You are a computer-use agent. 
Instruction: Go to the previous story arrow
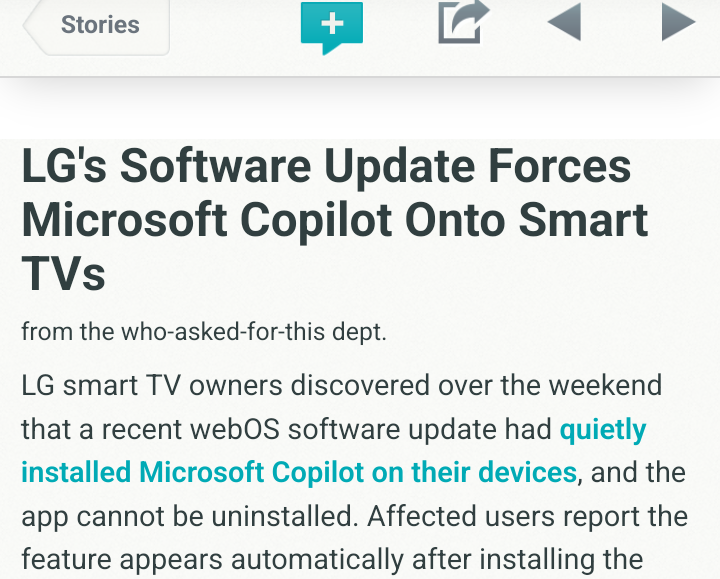tap(564, 23)
